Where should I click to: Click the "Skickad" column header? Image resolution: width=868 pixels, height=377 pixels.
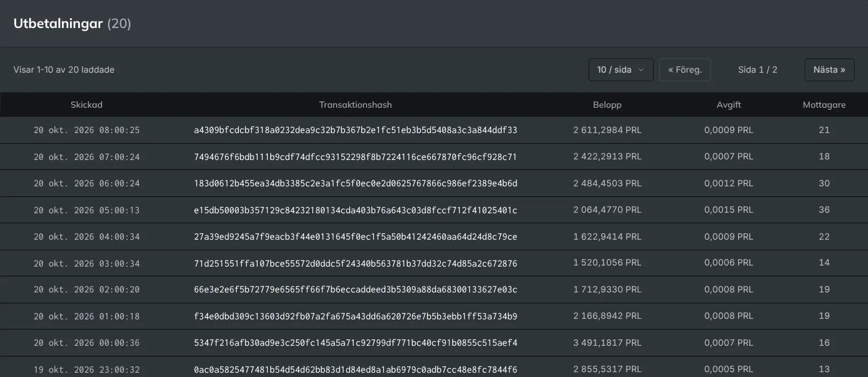86,104
